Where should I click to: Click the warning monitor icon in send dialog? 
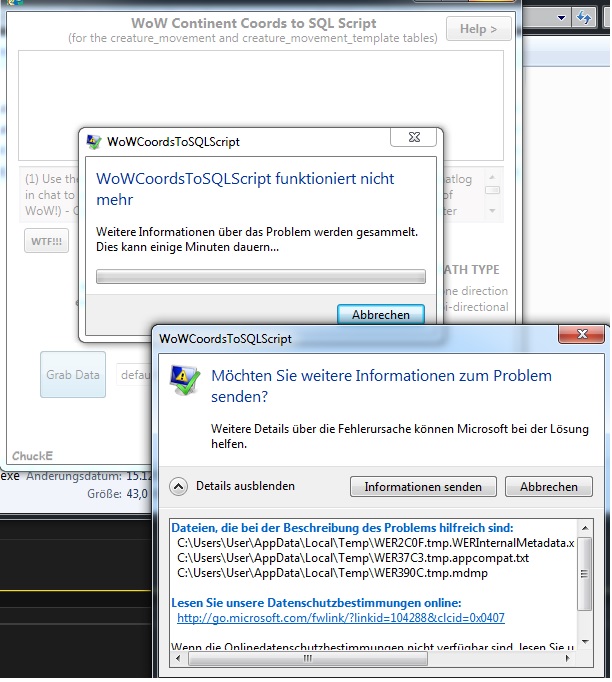point(185,380)
